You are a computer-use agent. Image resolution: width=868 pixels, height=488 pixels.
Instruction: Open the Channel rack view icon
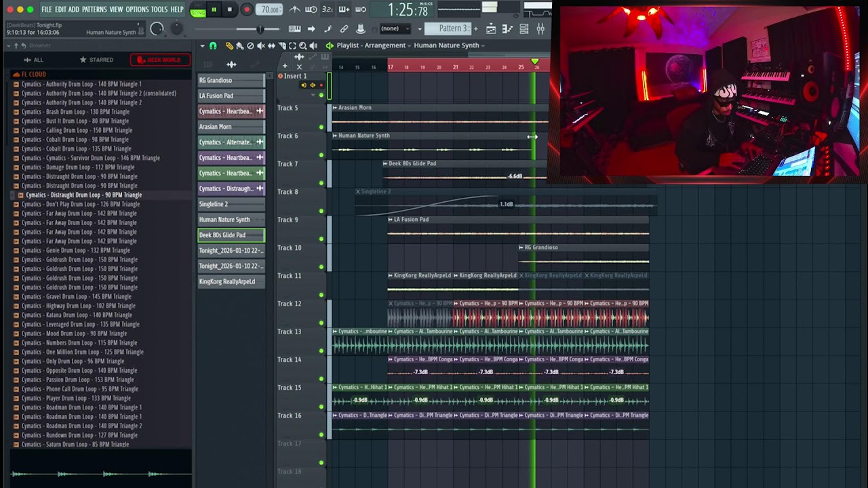pyautogui.click(x=524, y=28)
